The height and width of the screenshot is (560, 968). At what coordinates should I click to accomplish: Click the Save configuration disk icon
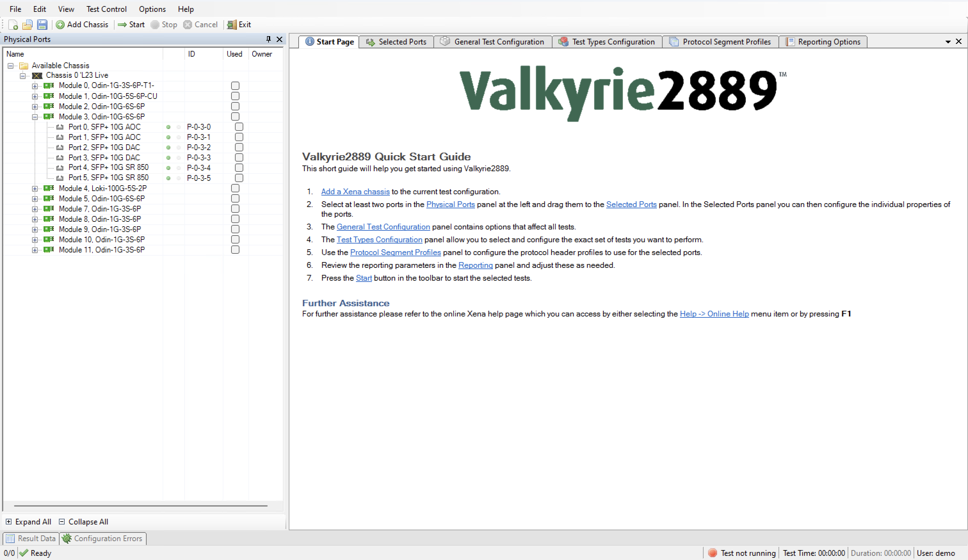[x=42, y=25]
